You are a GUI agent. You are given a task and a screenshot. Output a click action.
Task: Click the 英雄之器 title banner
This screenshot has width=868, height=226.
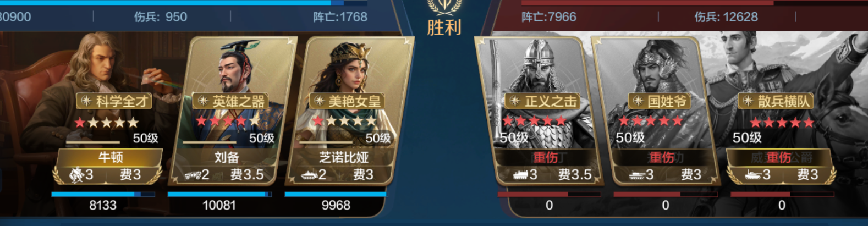coord(230,101)
